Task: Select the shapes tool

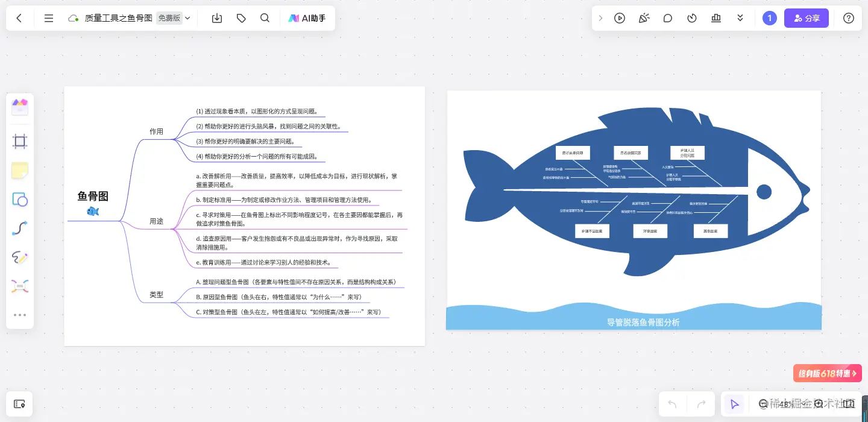Action: click(x=20, y=200)
